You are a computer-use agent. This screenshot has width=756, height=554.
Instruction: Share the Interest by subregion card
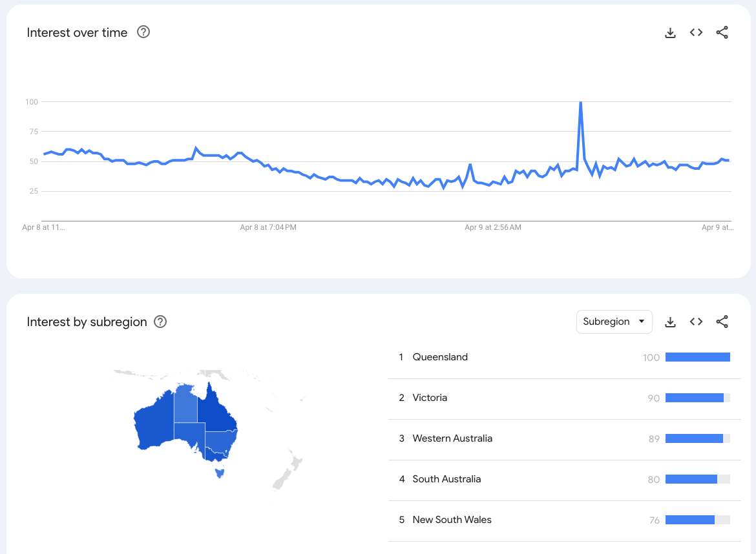722,322
